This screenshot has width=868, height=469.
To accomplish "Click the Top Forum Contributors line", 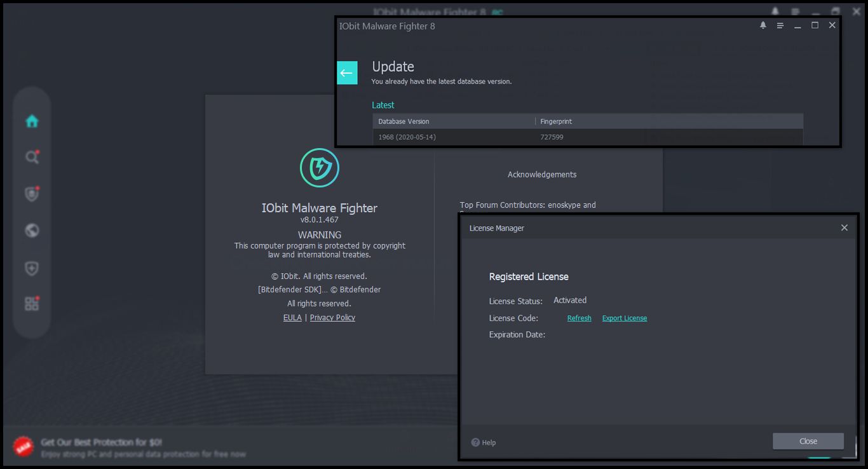I will 528,205.
